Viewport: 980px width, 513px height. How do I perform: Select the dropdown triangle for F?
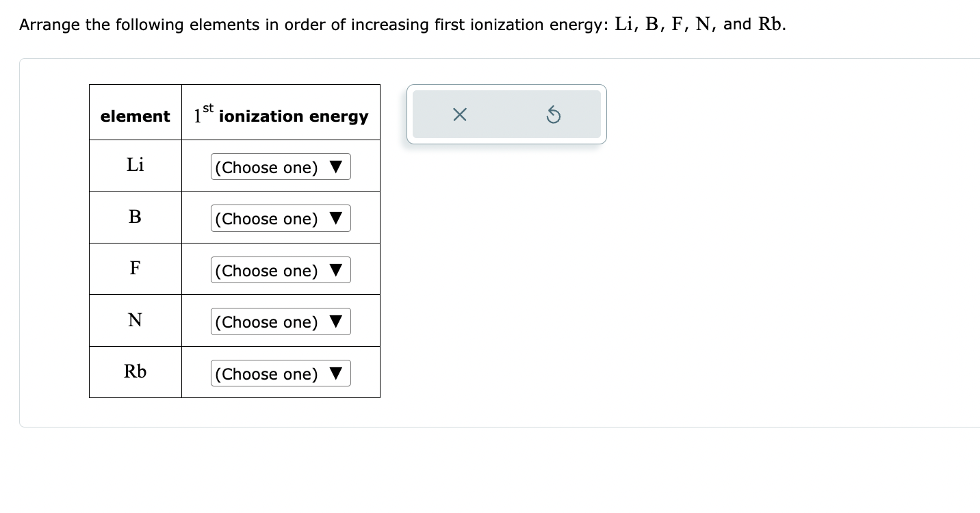pyautogui.click(x=335, y=270)
